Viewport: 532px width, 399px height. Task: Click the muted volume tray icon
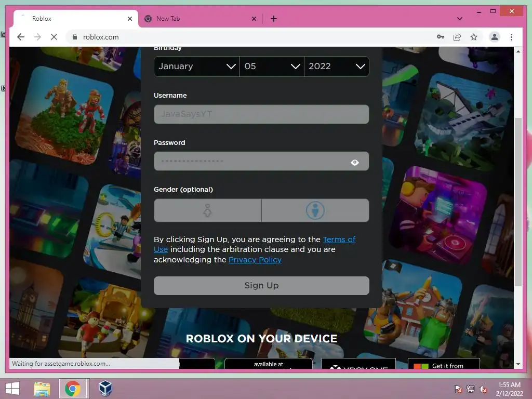pos(483,389)
